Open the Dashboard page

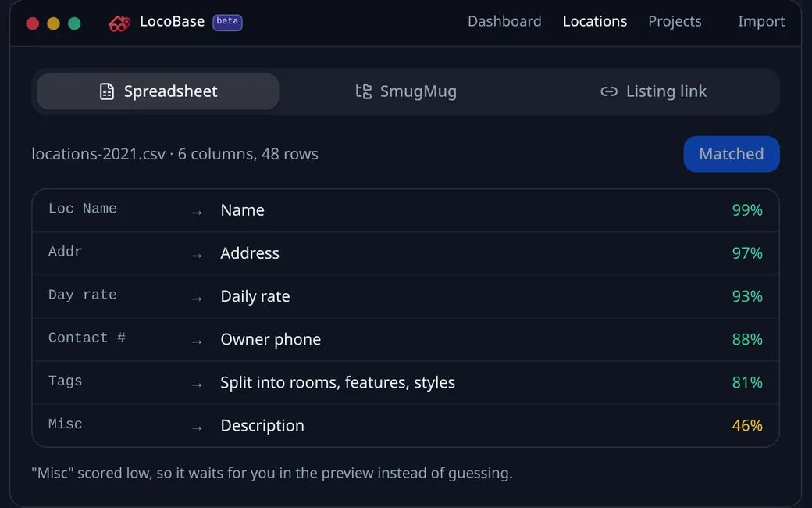(x=504, y=21)
